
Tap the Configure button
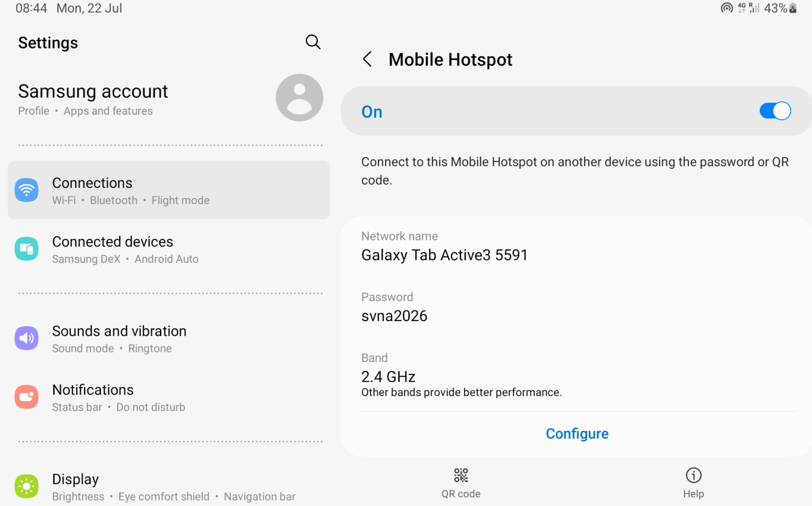(x=577, y=433)
